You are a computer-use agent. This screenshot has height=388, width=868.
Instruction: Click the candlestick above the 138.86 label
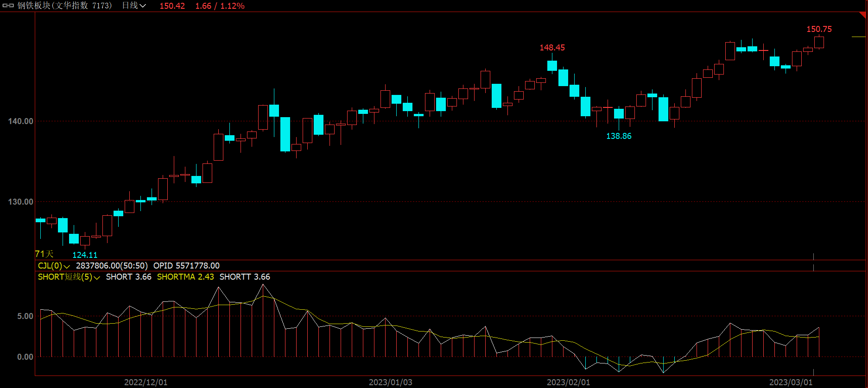tap(619, 114)
